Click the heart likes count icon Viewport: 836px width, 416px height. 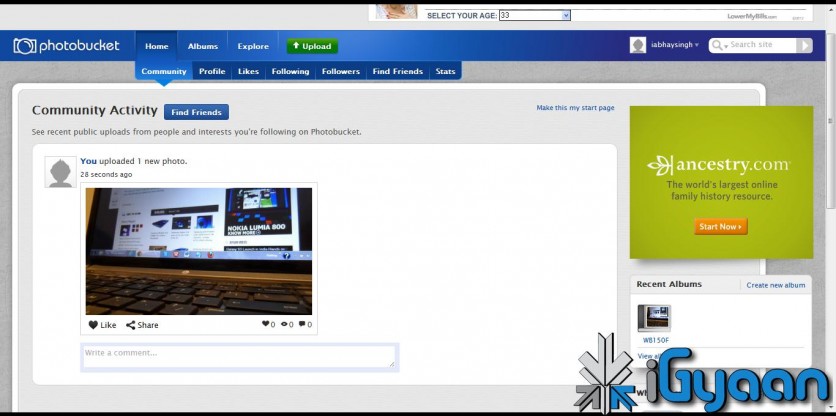point(265,325)
